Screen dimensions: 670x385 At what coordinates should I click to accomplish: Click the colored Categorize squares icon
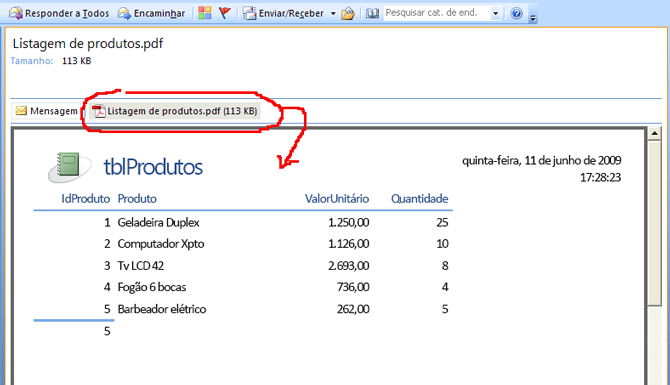tap(205, 13)
